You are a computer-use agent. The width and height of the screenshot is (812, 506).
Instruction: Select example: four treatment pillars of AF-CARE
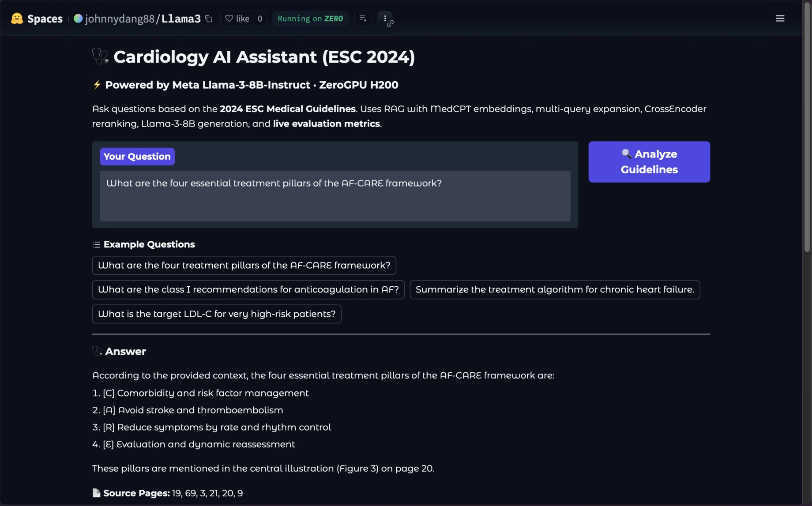pyautogui.click(x=244, y=265)
